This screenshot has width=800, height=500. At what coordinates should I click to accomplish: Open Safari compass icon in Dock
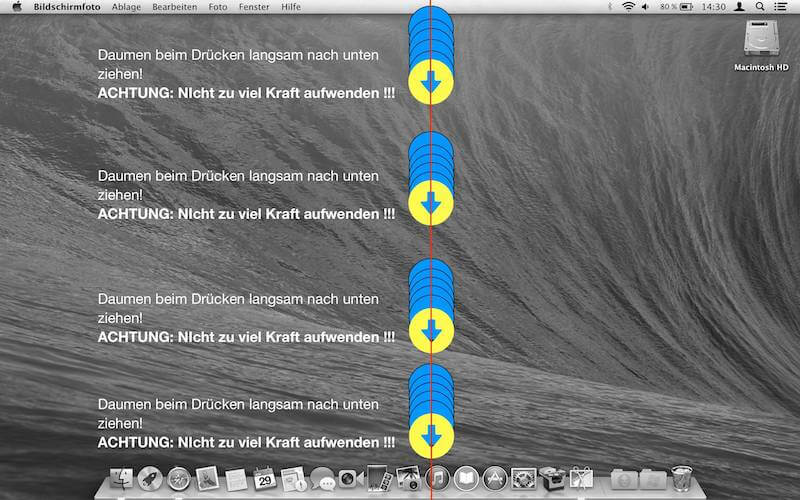(x=179, y=479)
